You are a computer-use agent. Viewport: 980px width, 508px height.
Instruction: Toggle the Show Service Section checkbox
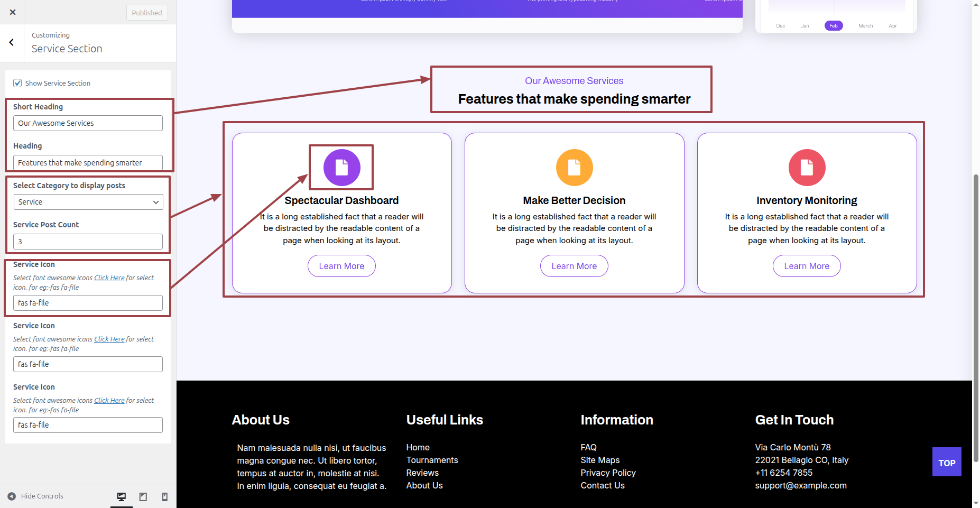point(18,83)
